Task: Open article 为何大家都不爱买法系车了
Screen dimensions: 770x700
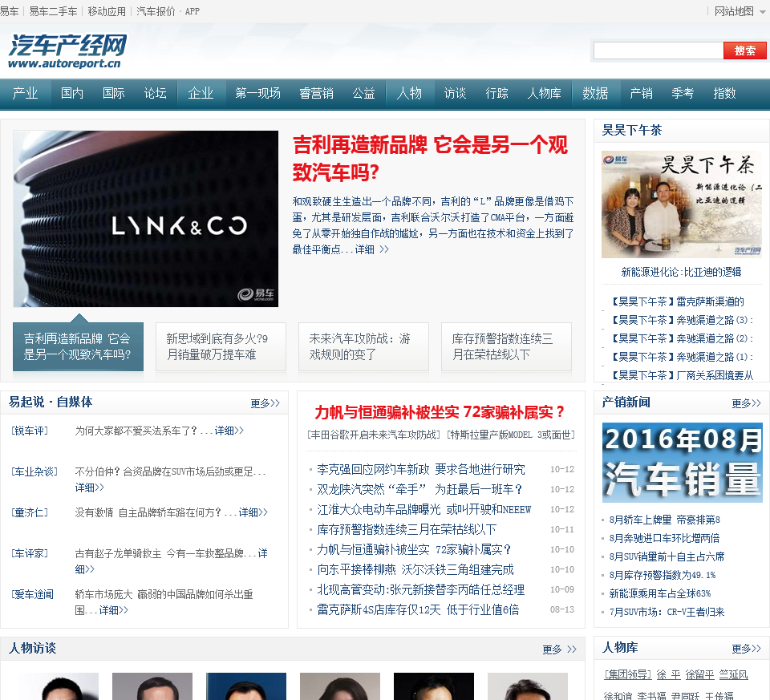Action: [136, 431]
